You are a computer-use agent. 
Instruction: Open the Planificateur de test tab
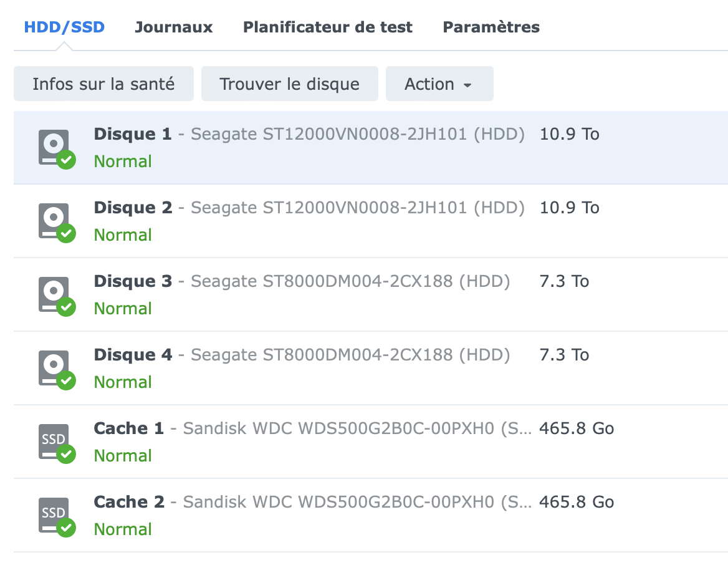pyautogui.click(x=327, y=27)
